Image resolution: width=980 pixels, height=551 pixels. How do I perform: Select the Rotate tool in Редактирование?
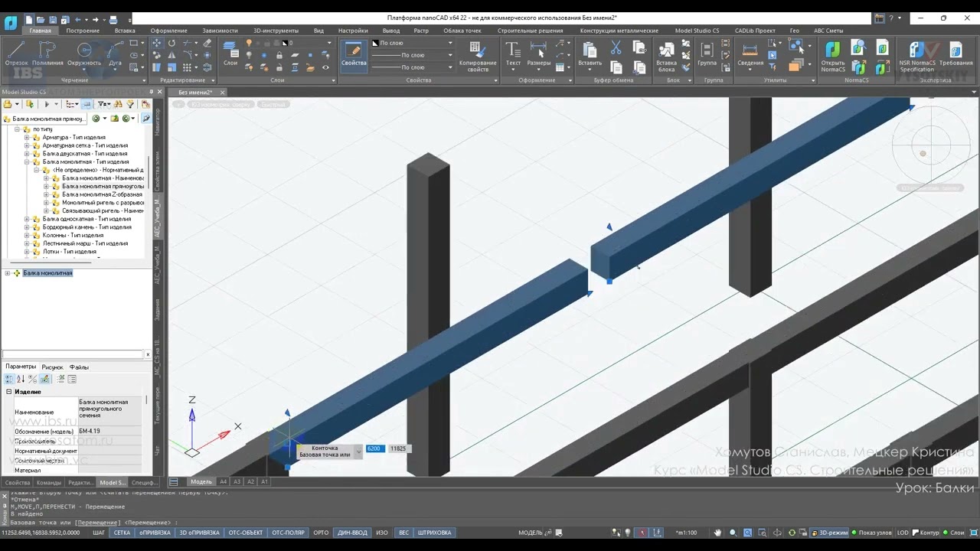[x=171, y=44]
